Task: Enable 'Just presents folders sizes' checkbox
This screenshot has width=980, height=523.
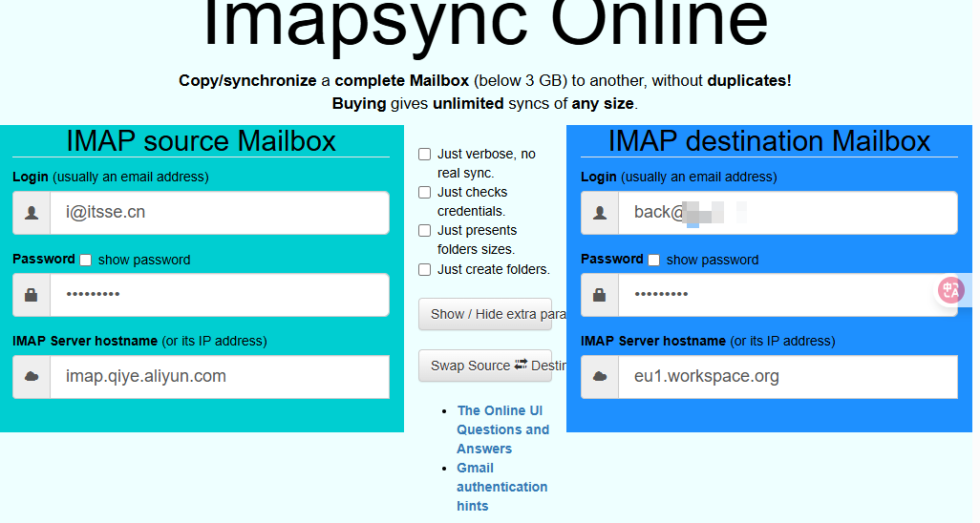Action: [424, 231]
